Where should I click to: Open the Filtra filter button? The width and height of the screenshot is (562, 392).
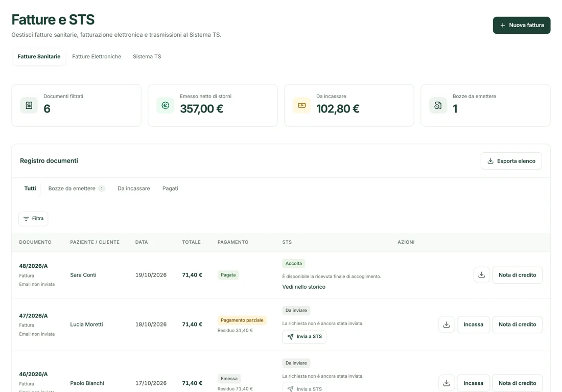[x=33, y=218]
